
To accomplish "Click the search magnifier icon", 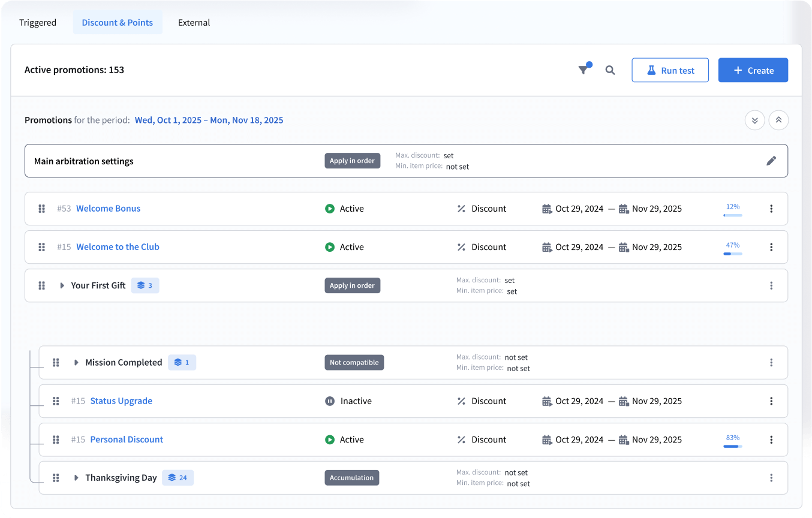I will [x=610, y=70].
